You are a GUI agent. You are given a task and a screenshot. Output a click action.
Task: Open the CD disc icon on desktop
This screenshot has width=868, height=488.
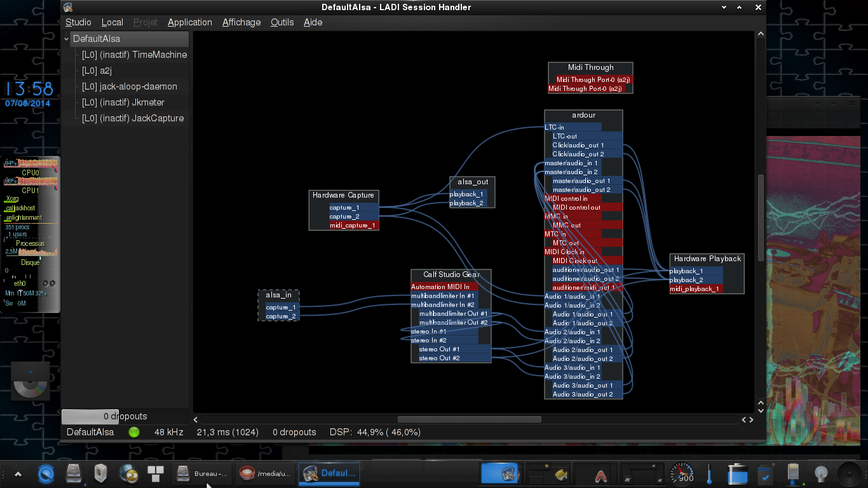(31, 381)
